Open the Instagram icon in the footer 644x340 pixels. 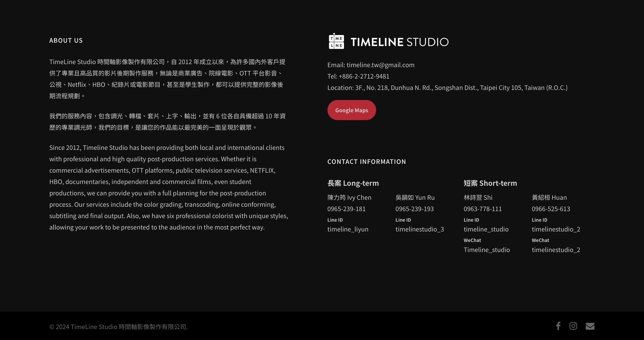[x=573, y=326]
